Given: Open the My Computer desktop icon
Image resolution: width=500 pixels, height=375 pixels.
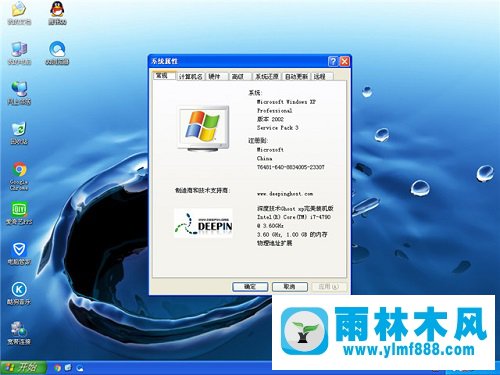Looking at the screenshot, I should tap(19, 53).
